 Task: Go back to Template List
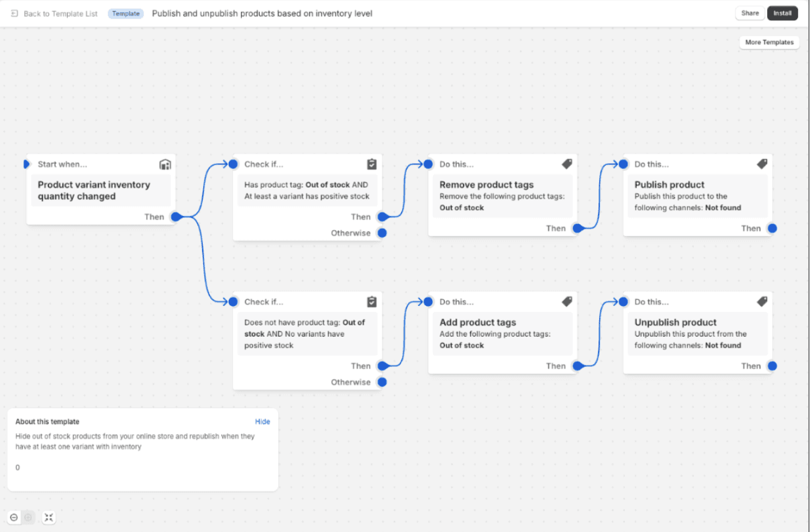(60, 13)
